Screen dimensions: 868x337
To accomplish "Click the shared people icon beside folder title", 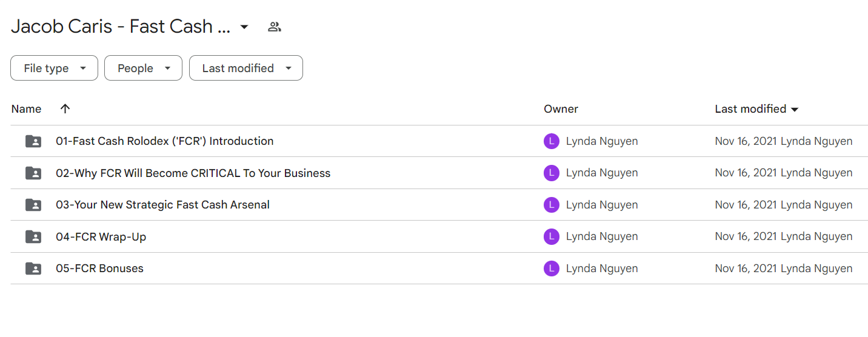I will pos(275,27).
